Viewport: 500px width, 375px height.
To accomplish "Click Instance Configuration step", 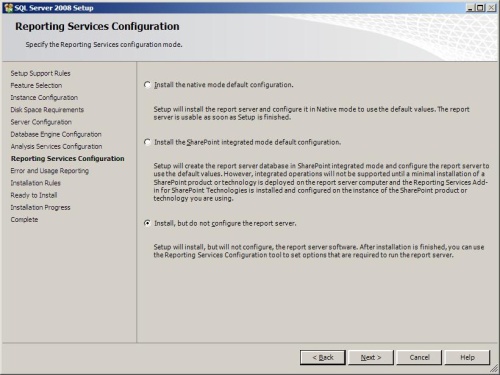I will coord(44,98).
